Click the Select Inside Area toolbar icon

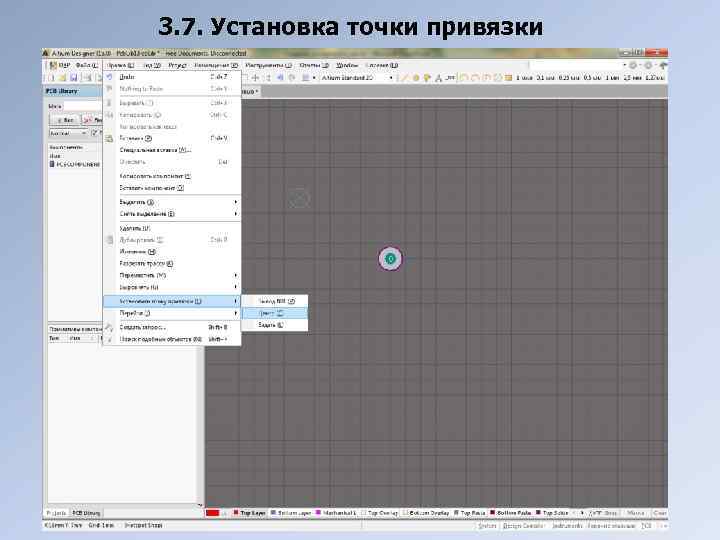point(245,78)
